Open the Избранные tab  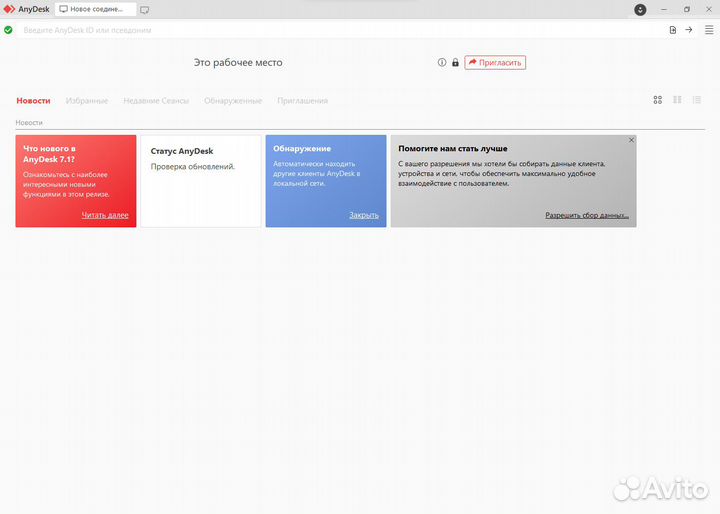[x=87, y=101]
